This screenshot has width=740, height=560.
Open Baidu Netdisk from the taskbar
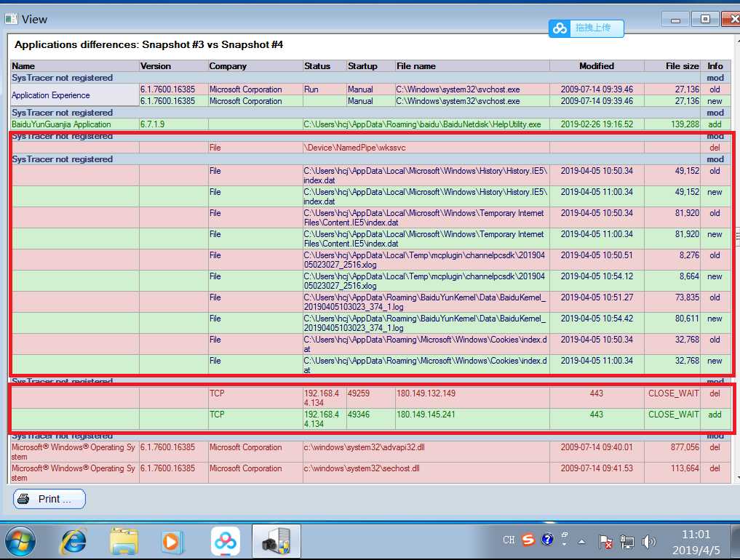(225, 542)
